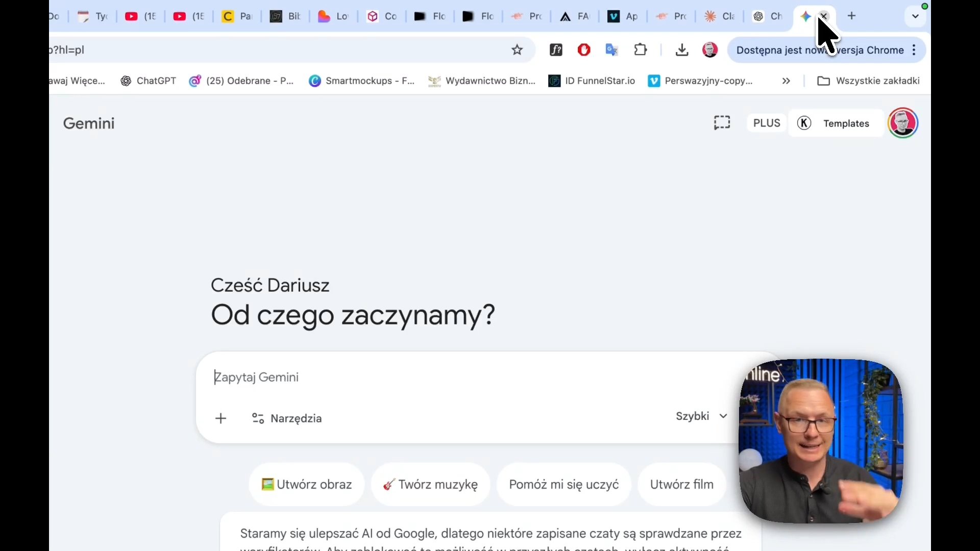Open the Chrome profile avatar in toolbar
This screenshot has width=980, height=551.
tap(710, 50)
